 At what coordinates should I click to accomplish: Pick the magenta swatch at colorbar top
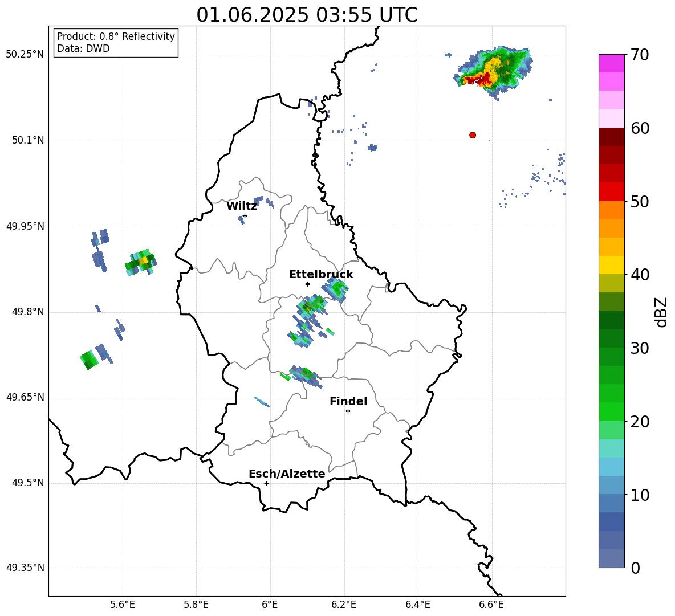point(611,63)
